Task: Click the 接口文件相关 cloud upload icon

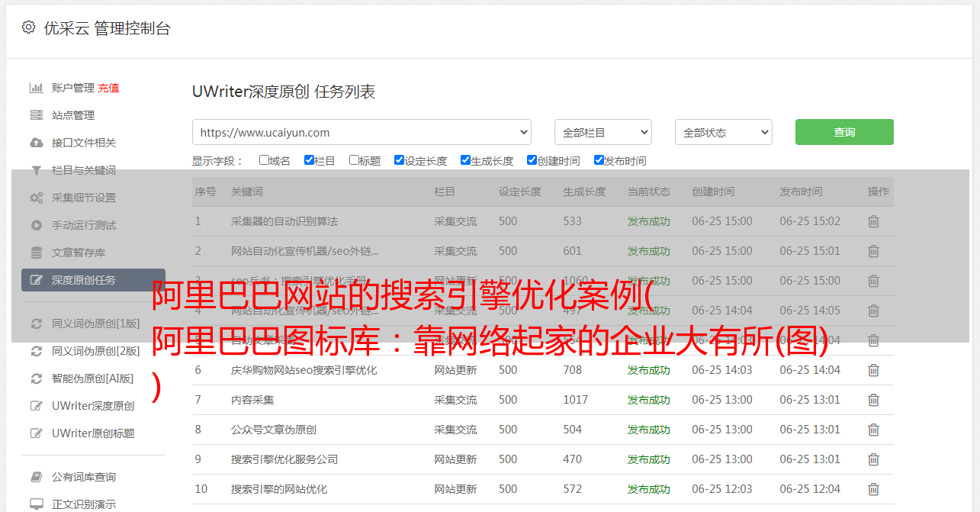Action: tap(36, 143)
